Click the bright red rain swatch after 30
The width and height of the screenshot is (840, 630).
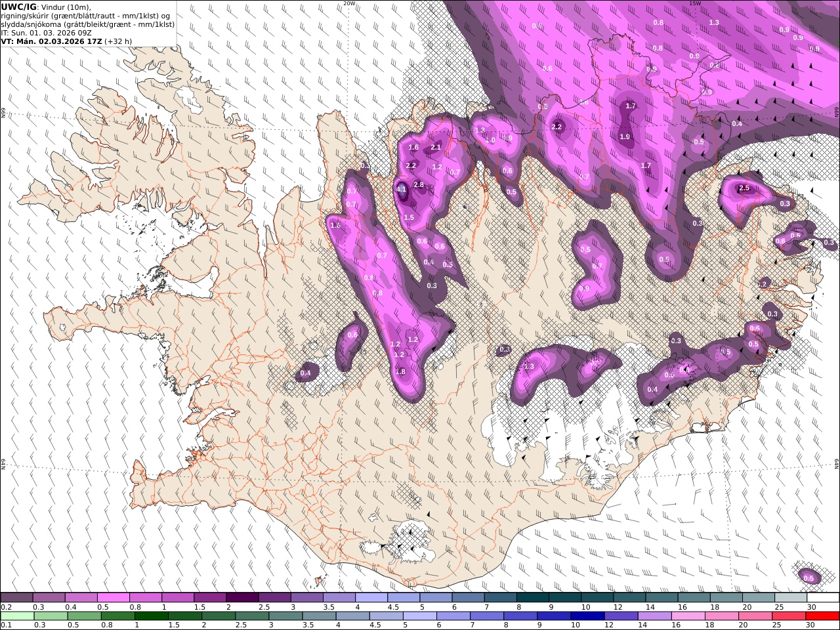(822, 616)
